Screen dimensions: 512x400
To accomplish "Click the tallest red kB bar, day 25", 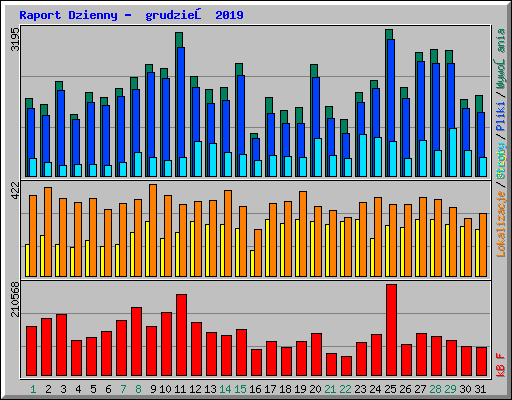I will [392, 330].
